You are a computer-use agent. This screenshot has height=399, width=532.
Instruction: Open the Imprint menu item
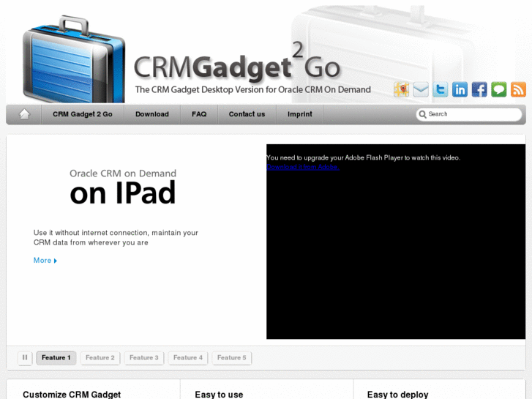(299, 114)
